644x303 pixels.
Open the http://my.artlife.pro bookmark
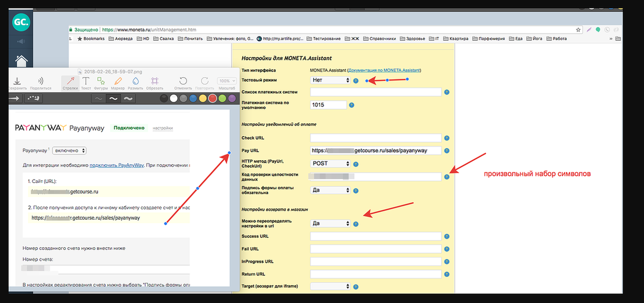point(280,39)
